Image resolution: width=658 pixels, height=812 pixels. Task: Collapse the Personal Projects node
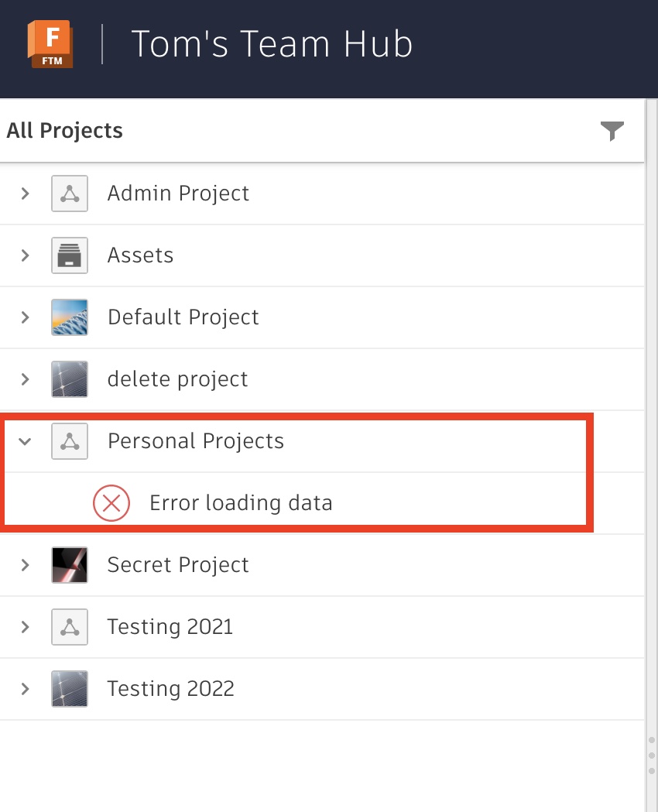click(x=26, y=441)
